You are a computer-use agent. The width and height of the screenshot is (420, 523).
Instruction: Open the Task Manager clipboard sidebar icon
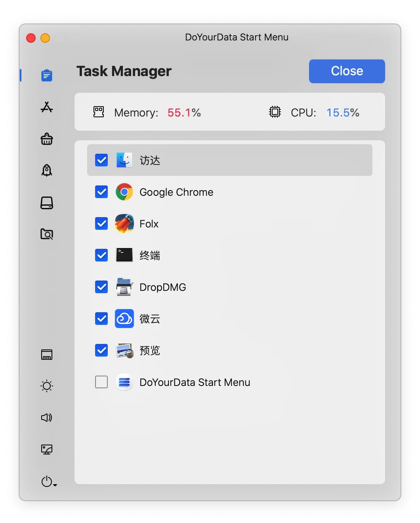[47, 75]
